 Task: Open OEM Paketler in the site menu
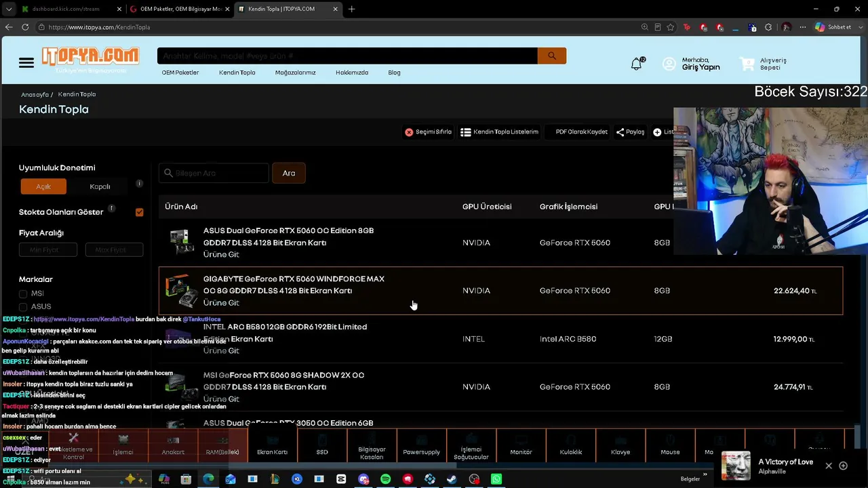180,73
